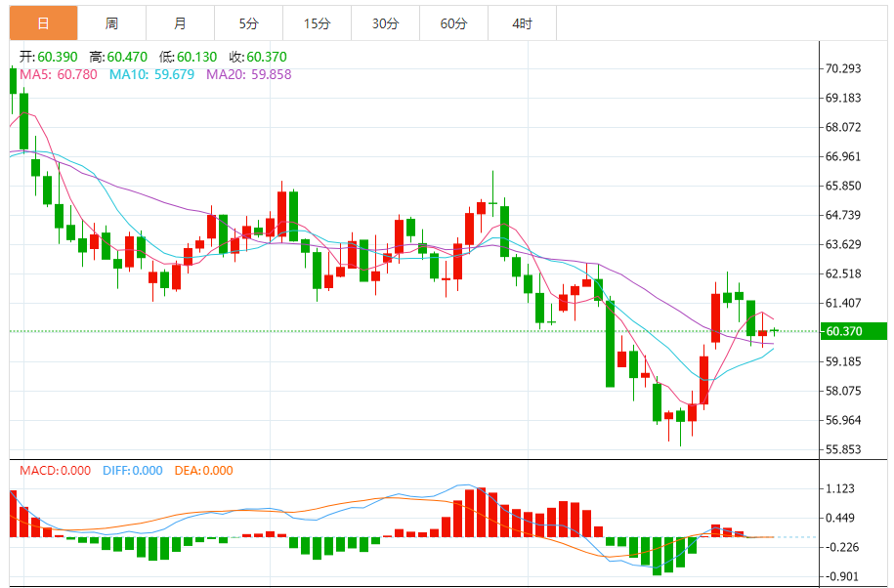Viewport: 894px width, 588px height.
Task: Click the 1.123 MACD axis label
Action: 840,488
